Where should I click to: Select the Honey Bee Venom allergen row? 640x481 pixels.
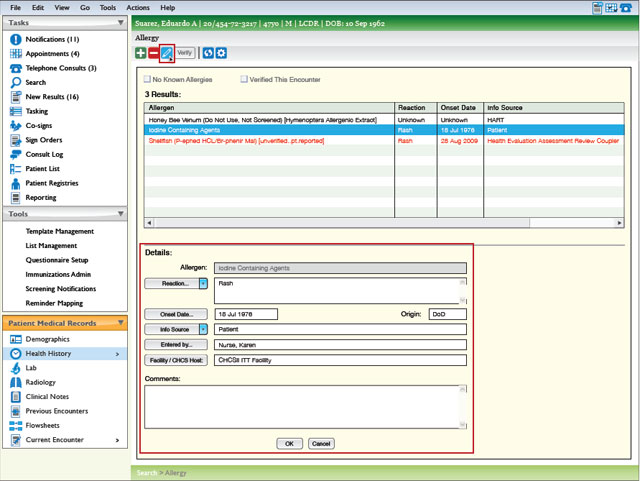(384, 120)
